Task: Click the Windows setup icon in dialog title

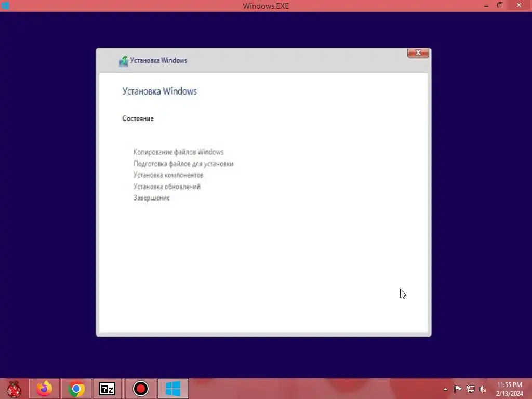Action: click(124, 61)
